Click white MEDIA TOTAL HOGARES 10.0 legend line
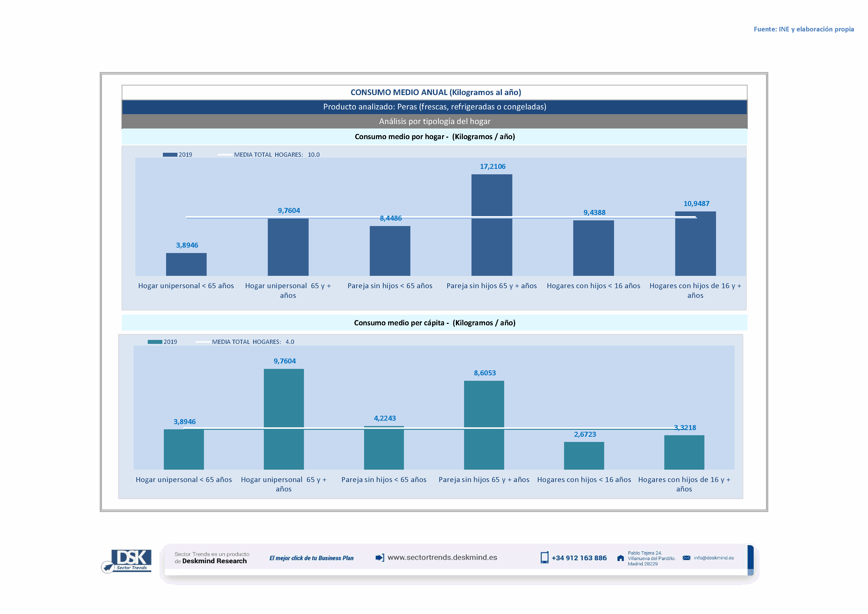 pos(225,155)
